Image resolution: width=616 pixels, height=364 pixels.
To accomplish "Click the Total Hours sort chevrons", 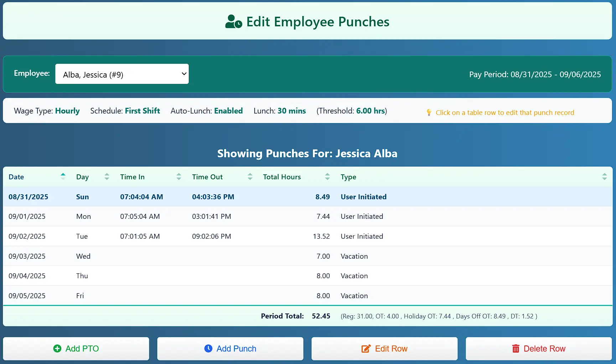I will 327,176.
